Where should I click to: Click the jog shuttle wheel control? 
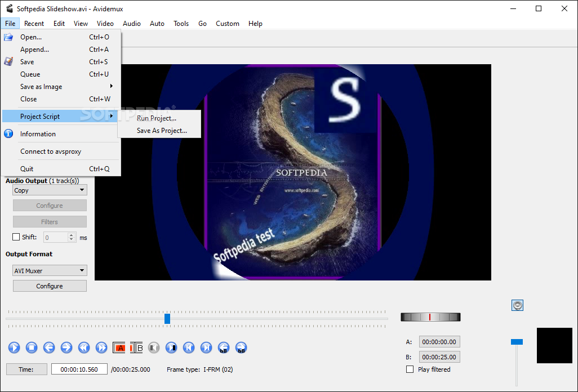click(430, 317)
